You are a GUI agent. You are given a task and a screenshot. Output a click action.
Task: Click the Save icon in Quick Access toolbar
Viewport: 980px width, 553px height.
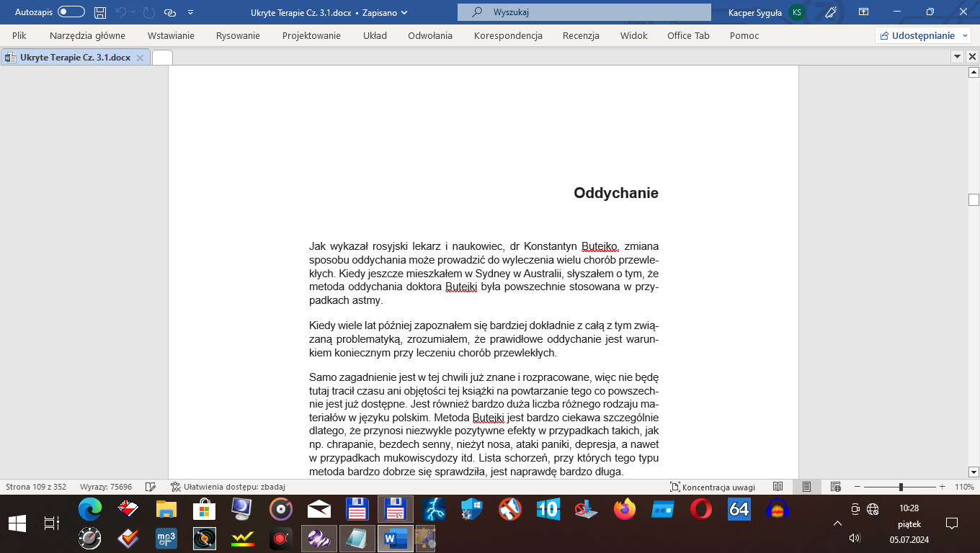(100, 12)
